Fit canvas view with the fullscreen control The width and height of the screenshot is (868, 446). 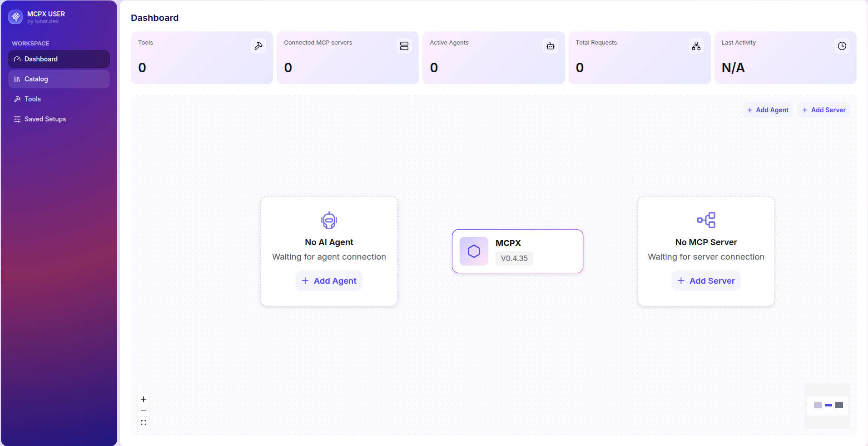click(144, 423)
